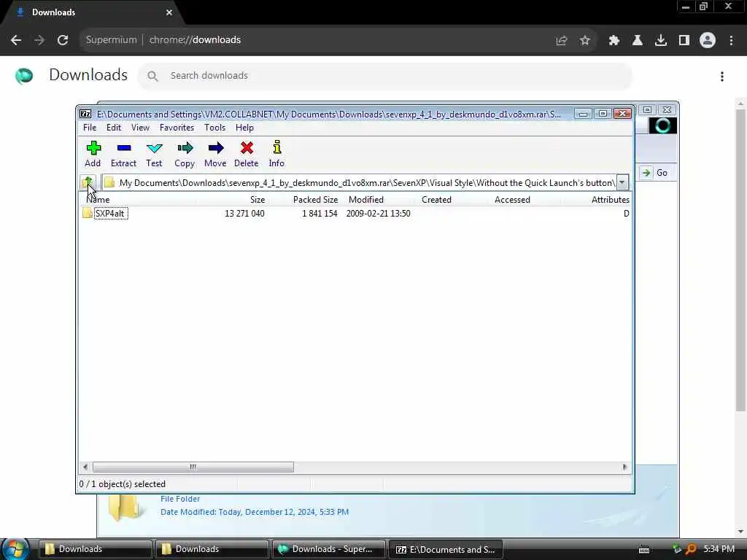
Task: Switch to Downloads - Supermium taskbar button
Action: pyautogui.click(x=328, y=549)
